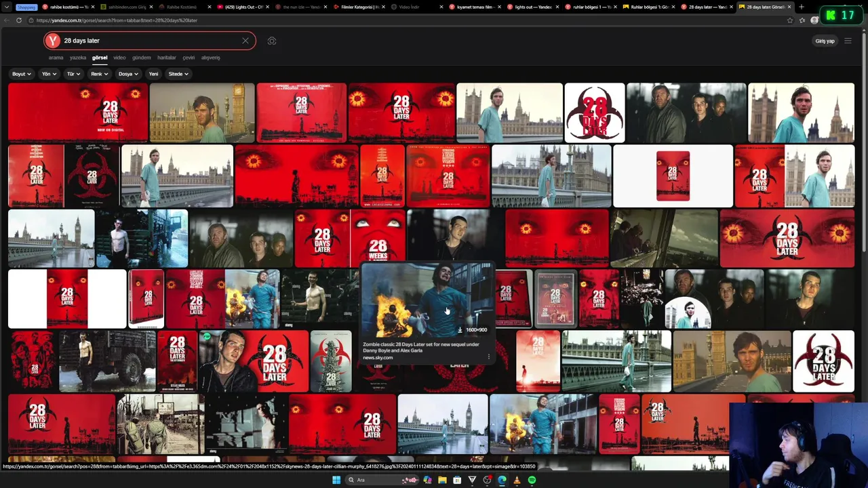The width and height of the screenshot is (868, 488).
Task: Launch Microsoft Store from taskbar
Action: [457, 480]
